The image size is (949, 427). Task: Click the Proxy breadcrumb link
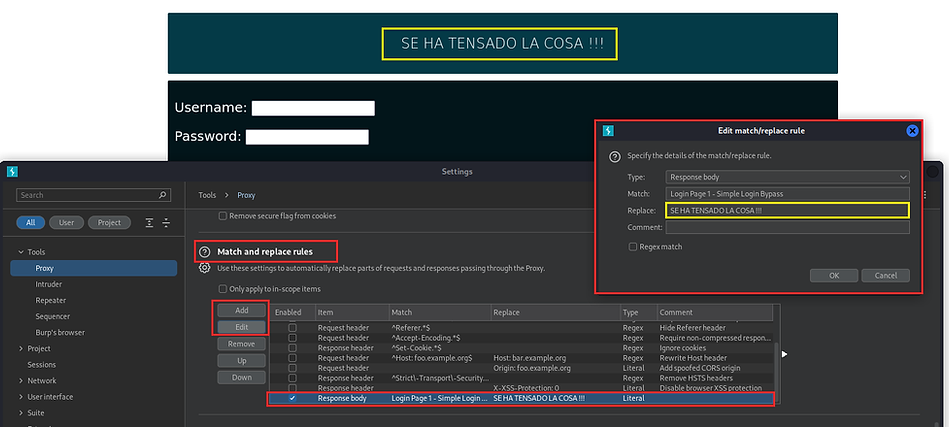click(246, 195)
